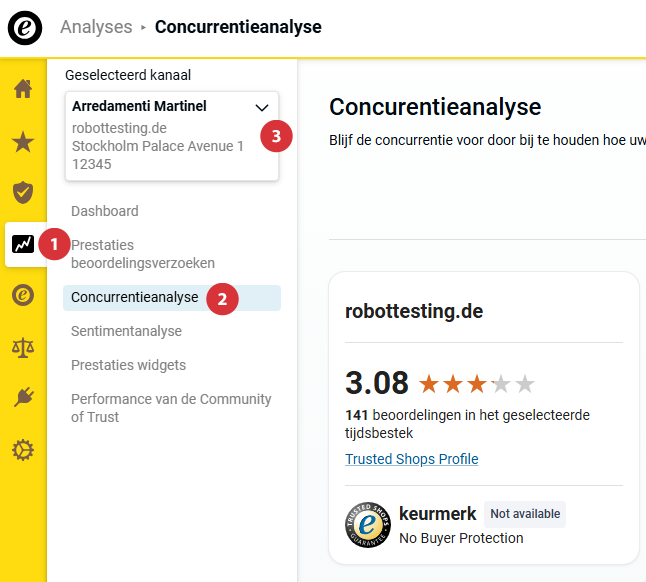The height and width of the screenshot is (582, 646).
Task: Click the Trusted Shops logo in header
Action: tap(25, 28)
